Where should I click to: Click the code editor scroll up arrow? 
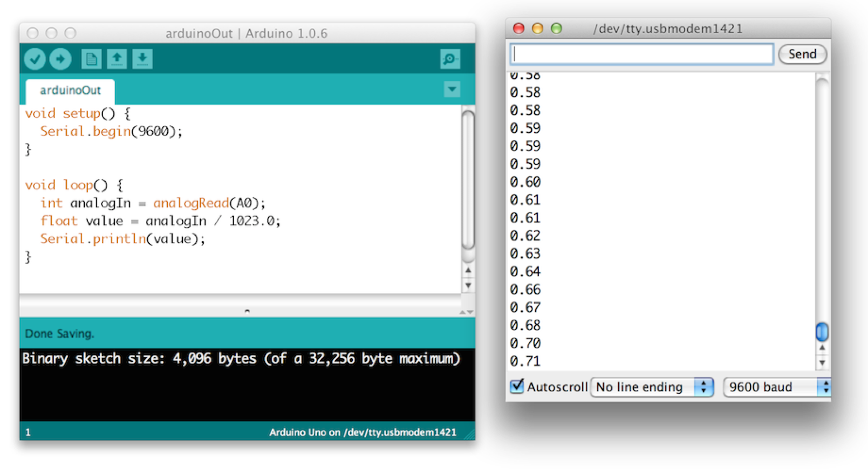pyautogui.click(x=468, y=270)
